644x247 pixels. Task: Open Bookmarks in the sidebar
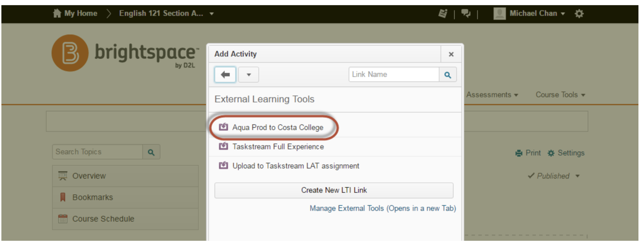125,197
